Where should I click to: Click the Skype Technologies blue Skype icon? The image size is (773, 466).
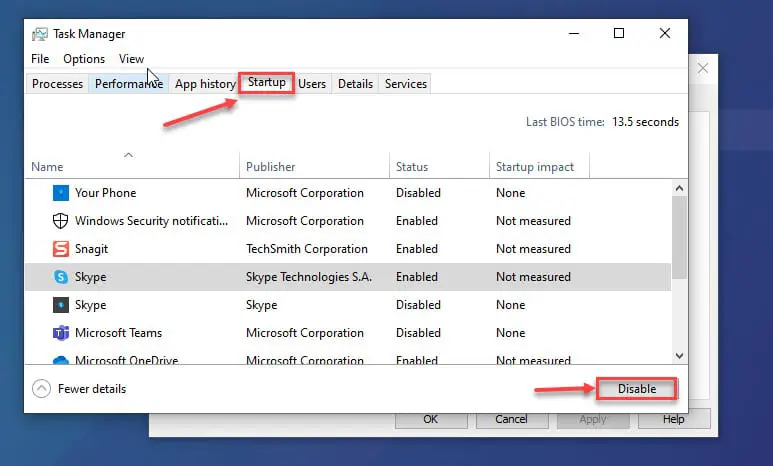[x=61, y=277]
